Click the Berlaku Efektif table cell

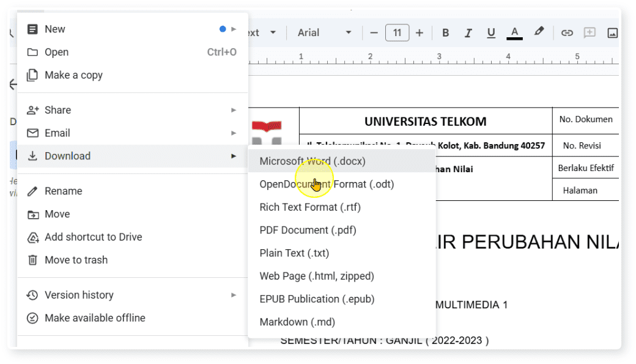[x=586, y=167]
